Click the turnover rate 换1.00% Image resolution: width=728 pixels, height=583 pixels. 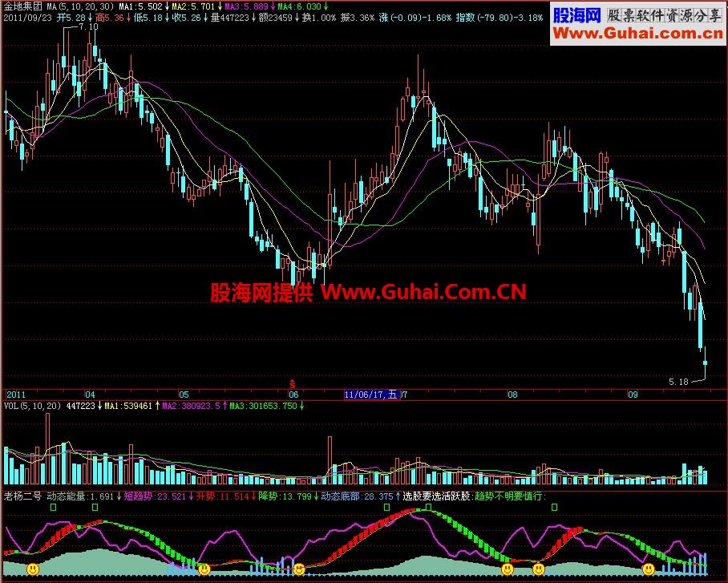(318, 18)
